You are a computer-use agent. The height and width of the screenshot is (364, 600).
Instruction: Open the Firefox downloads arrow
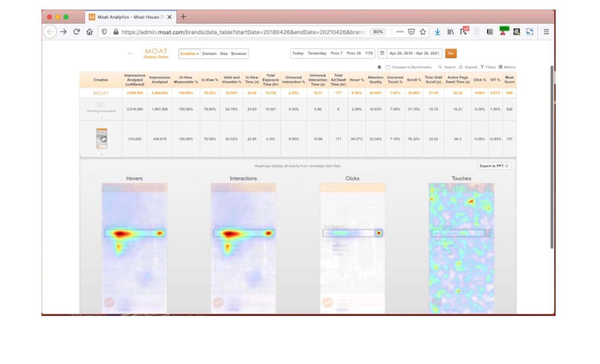pos(437,32)
